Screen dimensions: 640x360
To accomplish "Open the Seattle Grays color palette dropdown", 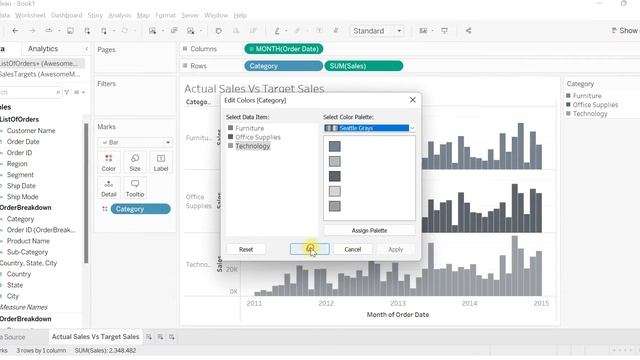I will pos(369,128).
